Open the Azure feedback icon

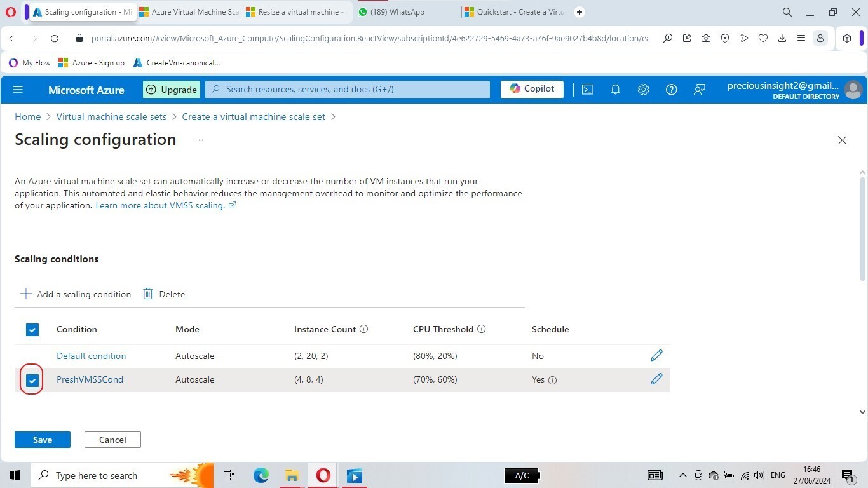click(x=700, y=90)
